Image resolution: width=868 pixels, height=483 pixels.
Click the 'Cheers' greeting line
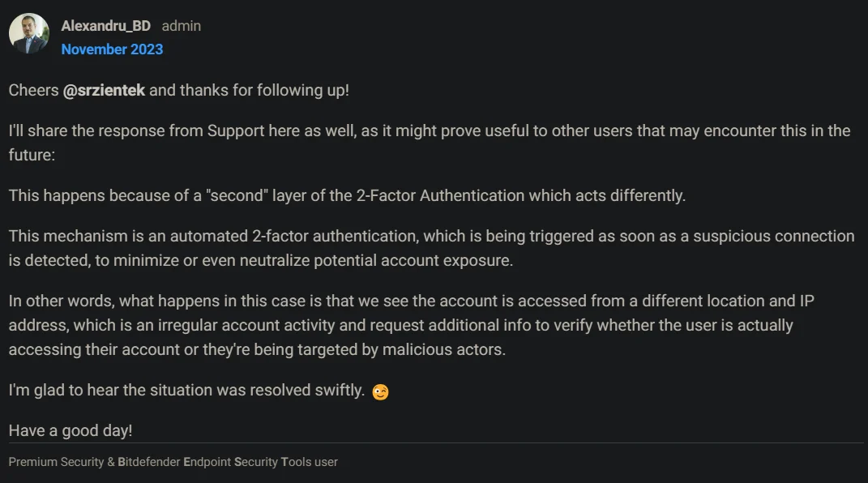pos(179,90)
